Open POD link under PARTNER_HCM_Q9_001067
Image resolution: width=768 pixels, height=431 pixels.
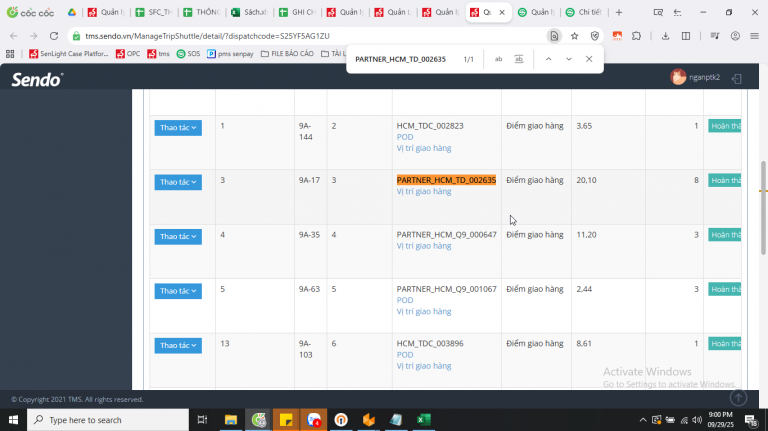405,300
